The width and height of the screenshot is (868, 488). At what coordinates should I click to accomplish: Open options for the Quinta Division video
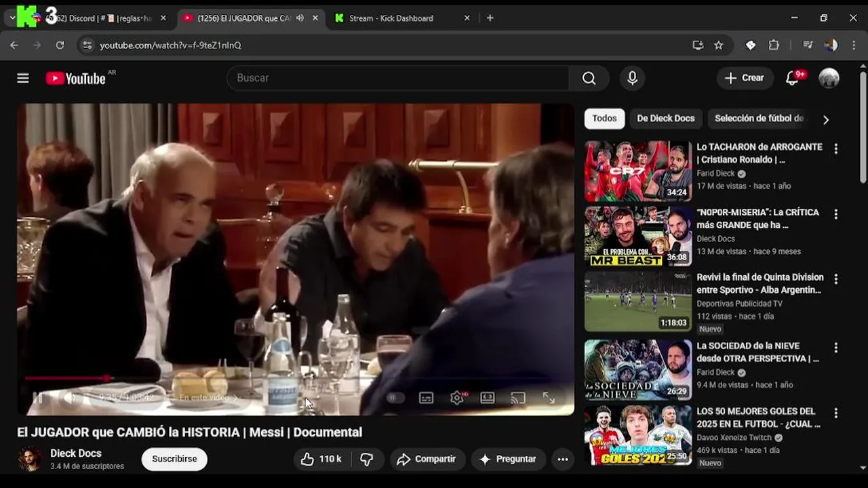point(835,279)
